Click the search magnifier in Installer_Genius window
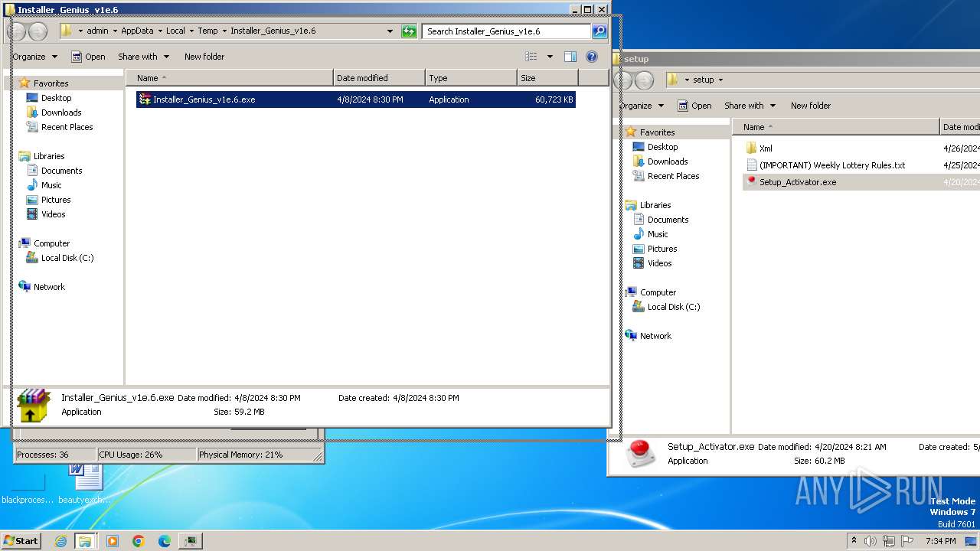 coord(599,31)
